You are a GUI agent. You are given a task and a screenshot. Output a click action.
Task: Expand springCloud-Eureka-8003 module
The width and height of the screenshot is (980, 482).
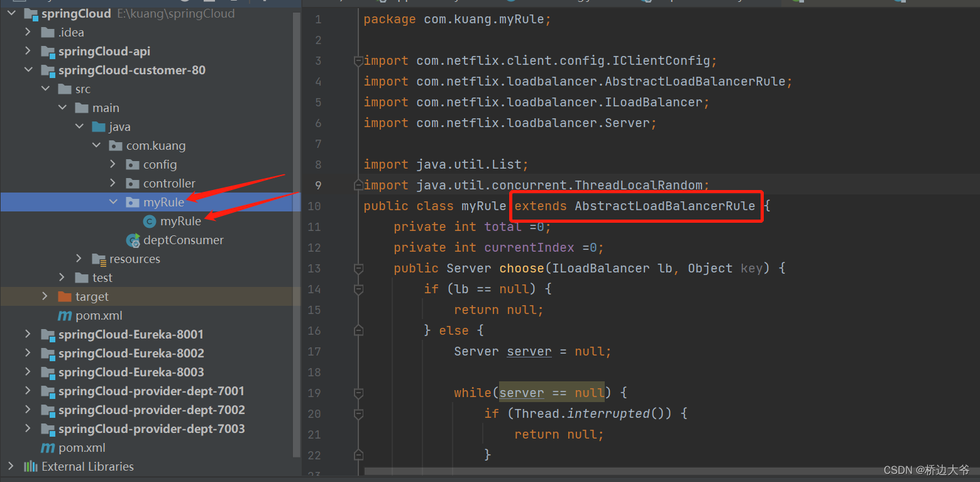(28, 372)
